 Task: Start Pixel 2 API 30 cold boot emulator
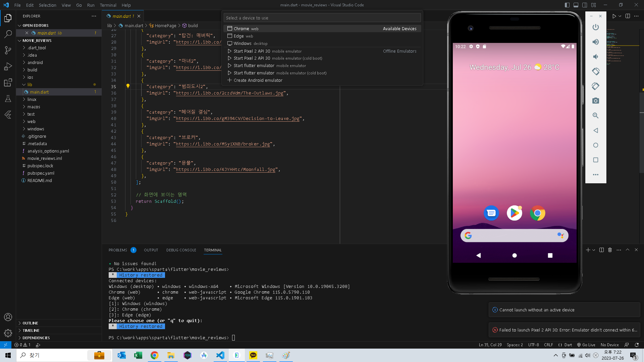click(322, 58)
